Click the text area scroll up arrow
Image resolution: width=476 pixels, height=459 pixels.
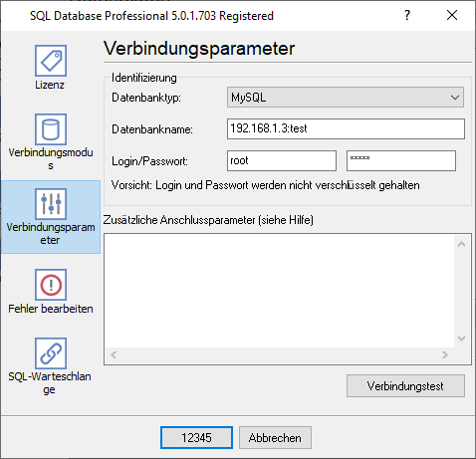pyautogui.click(x=461, y=245)
